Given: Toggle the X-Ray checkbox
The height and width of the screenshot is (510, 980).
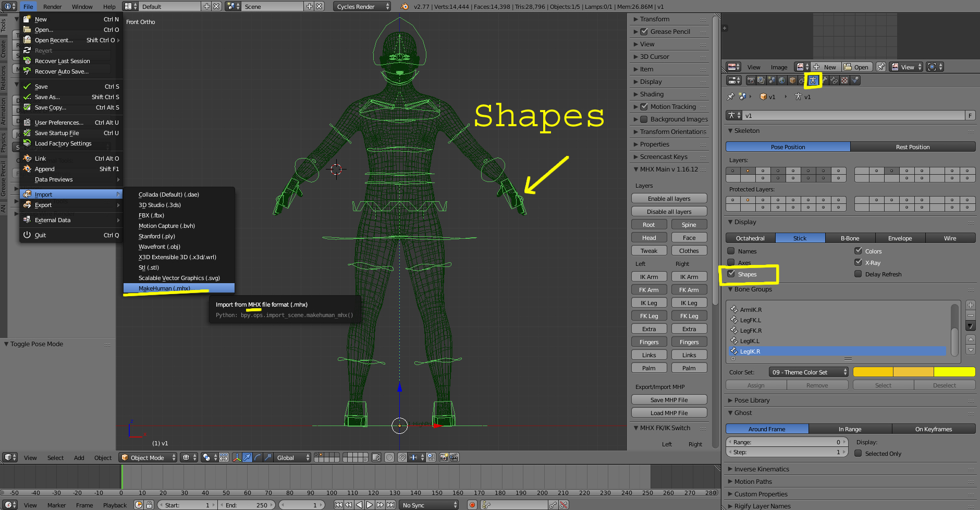Looking at the screenshot, I should pos(858,262).
